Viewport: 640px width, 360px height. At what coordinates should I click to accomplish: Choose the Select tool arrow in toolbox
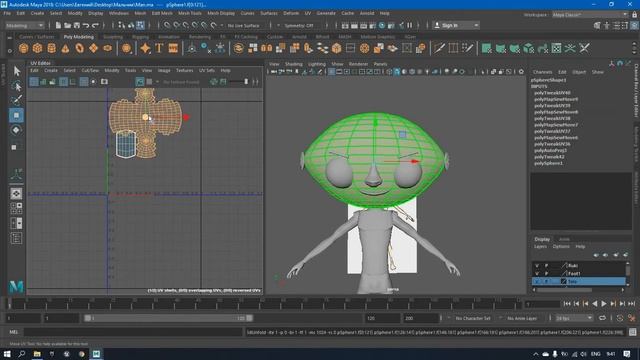16,71
